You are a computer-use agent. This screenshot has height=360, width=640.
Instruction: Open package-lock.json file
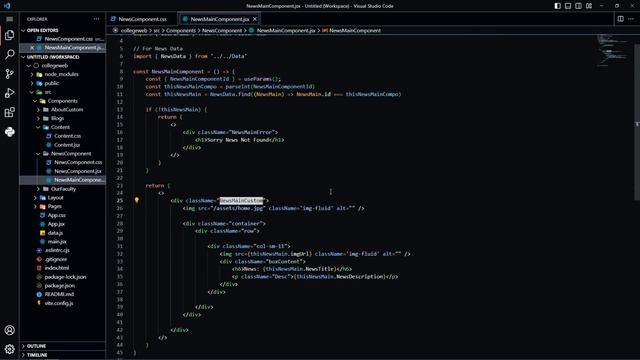coord(65,277)
